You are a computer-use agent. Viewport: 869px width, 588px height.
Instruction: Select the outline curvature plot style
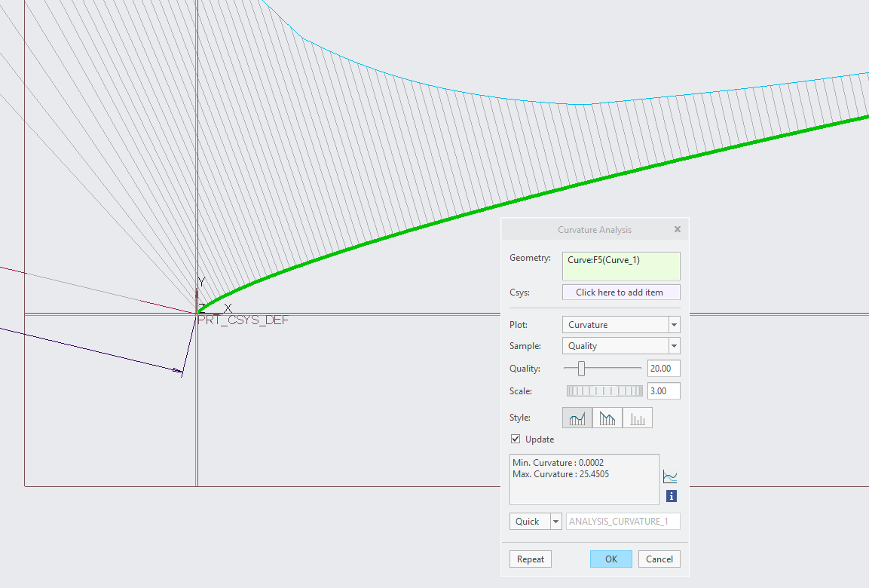pyautogui.click(x=607, y=417)
